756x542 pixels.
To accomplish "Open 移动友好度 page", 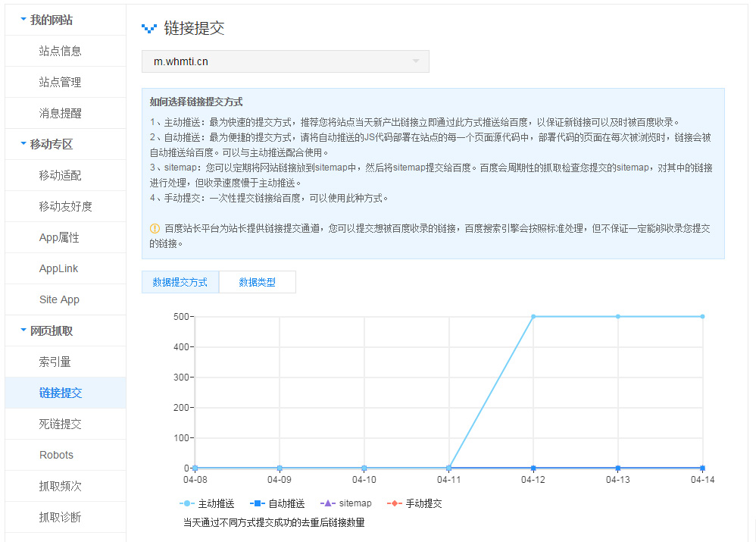I will tap(65, 206).
